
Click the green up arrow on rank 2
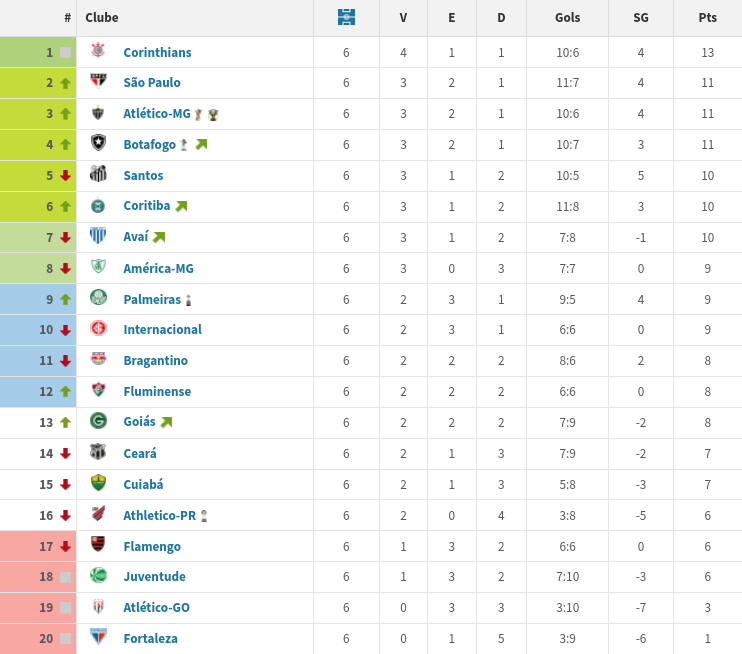point(65,83)
